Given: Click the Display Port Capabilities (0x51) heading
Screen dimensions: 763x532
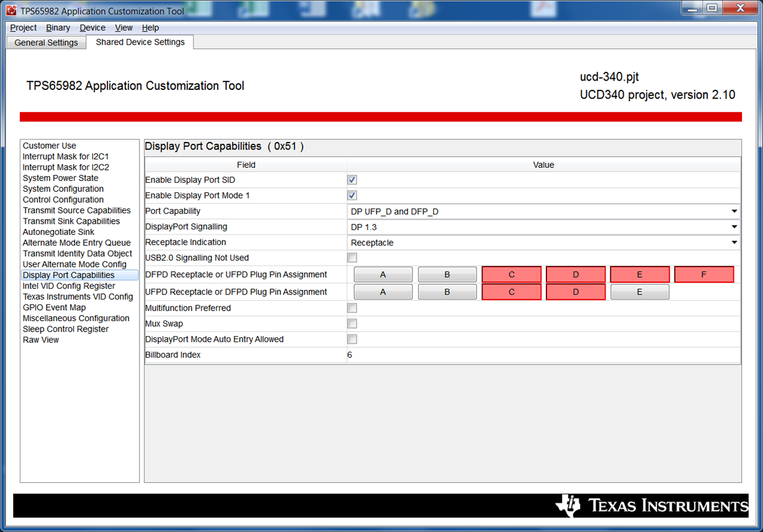Looking at the screenshot, I should [225, 146].
